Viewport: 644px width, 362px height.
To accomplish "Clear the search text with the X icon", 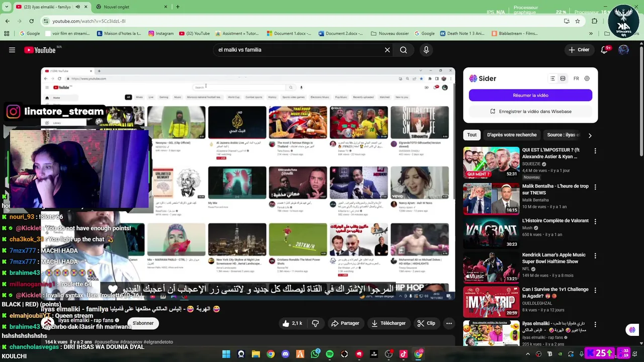I will (x=387, y=50).
